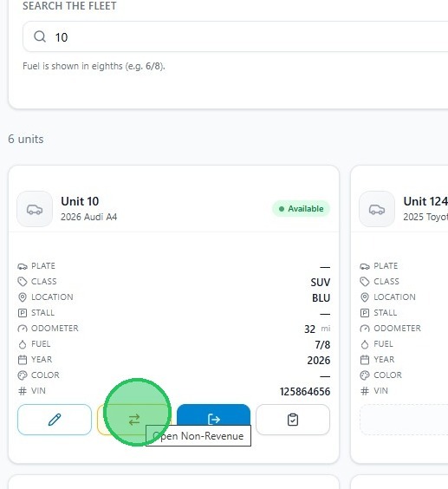Click the Unit 10 ODOMETER gauge icon
Image resolution: width=448 pixels, height=489 pixels.
coord(23,329)
